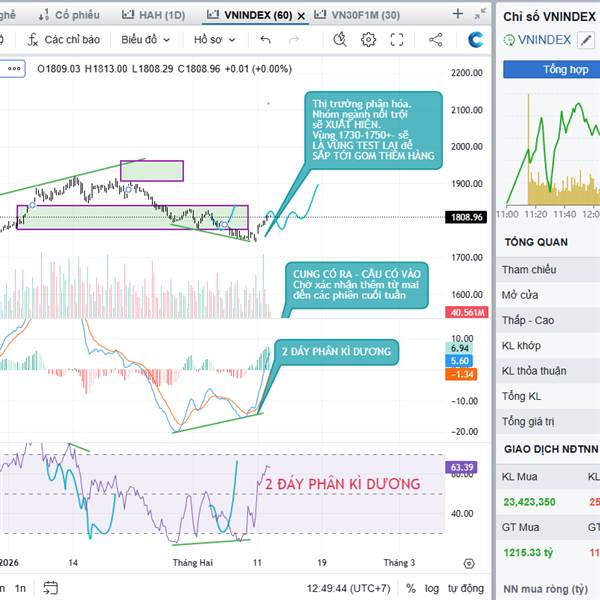Viewport: 600px width, 600px height.
Task: Toggle log scale button
Action: [x=432, y=588]
